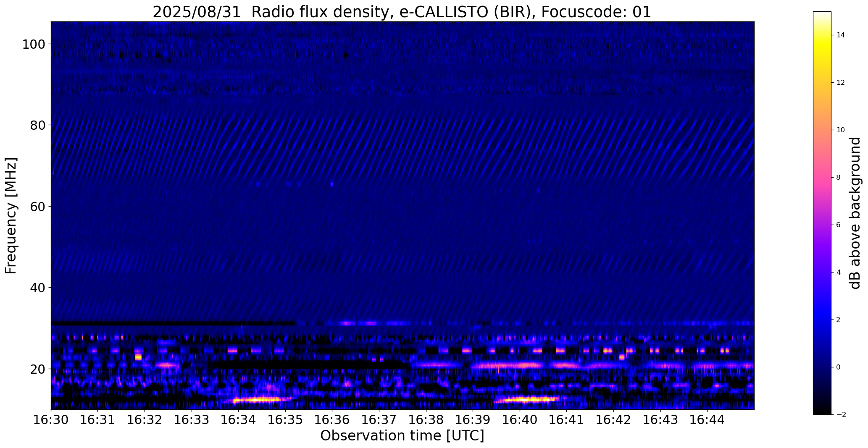
Task: Click the 16:33 time tick label
Action: [192, 419]
